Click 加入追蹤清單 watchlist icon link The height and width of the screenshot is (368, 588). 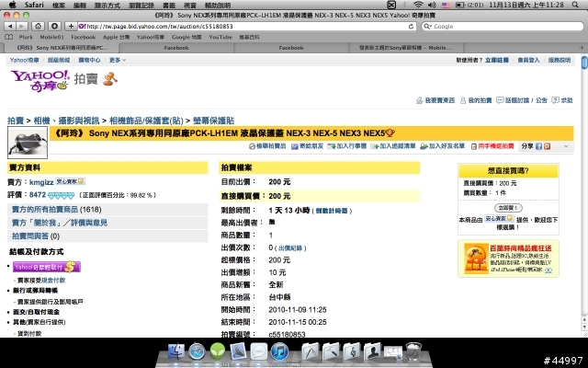point(393,146)
